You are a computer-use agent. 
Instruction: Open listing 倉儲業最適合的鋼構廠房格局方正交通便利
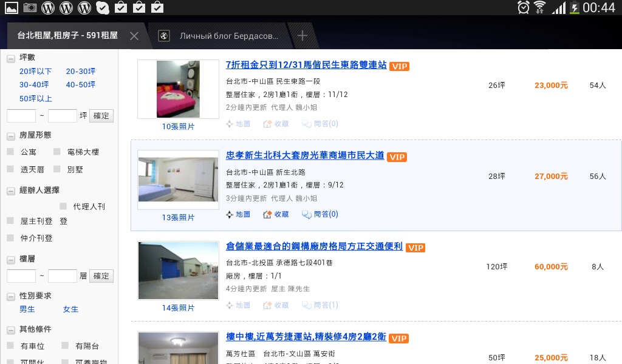(x=314, y=246)
